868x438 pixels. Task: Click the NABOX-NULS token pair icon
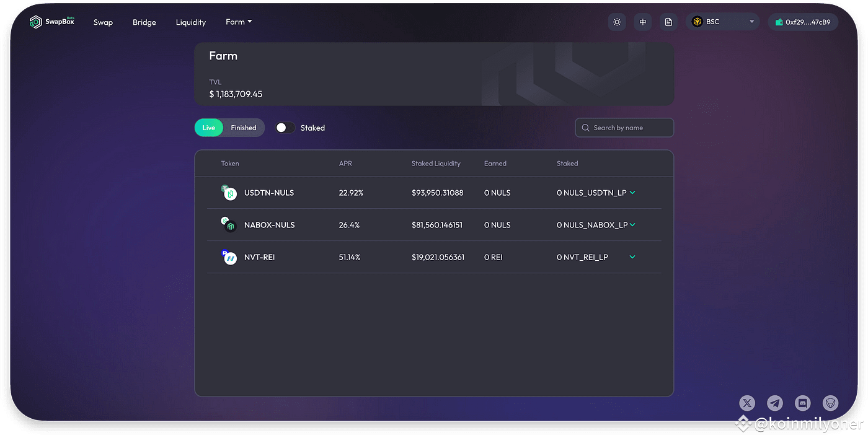pyautogui.click(x=229, y=225)
